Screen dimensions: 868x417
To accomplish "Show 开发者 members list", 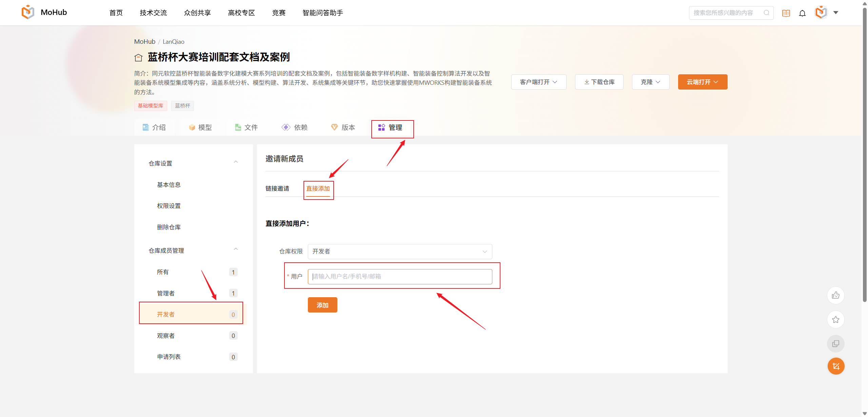I will [194, 315].
